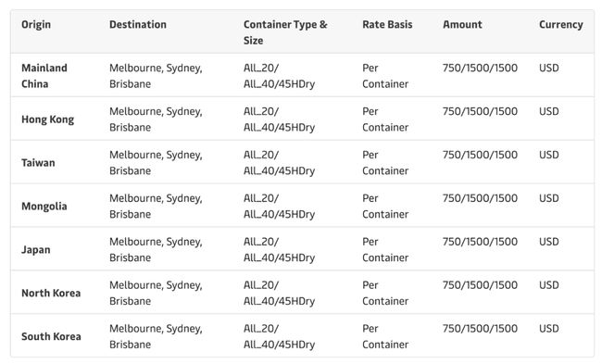Click the Currency column header
This screenshot has height=364, width=602.
[x=561, y=25]
